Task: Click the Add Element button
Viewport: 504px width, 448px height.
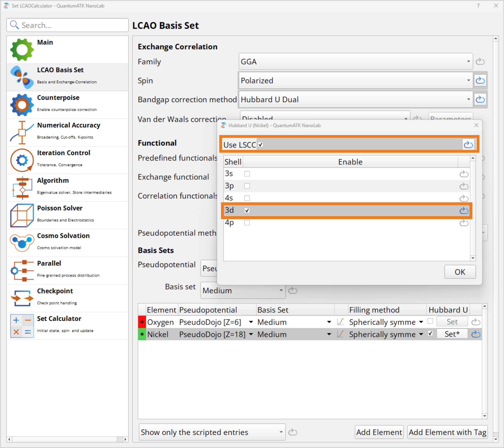Action: (379, 432)
